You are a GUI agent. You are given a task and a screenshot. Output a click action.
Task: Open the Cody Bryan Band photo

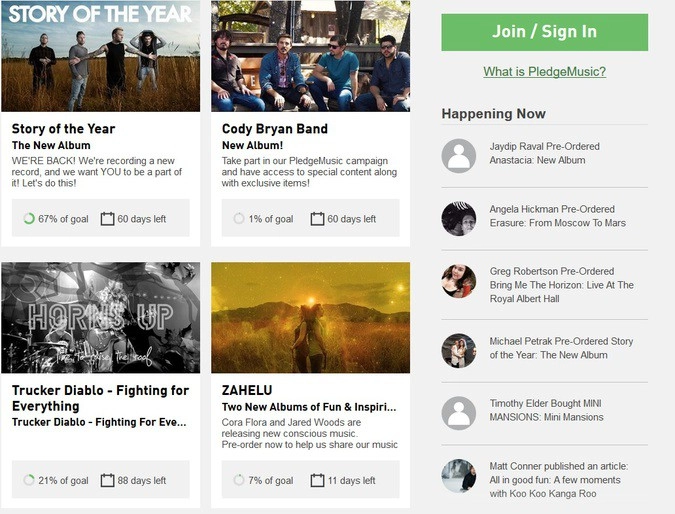(x=310, y=56)
